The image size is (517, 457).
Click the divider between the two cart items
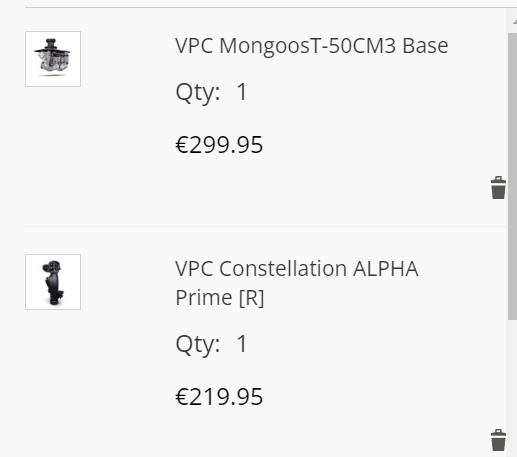[x=266, y=226]
